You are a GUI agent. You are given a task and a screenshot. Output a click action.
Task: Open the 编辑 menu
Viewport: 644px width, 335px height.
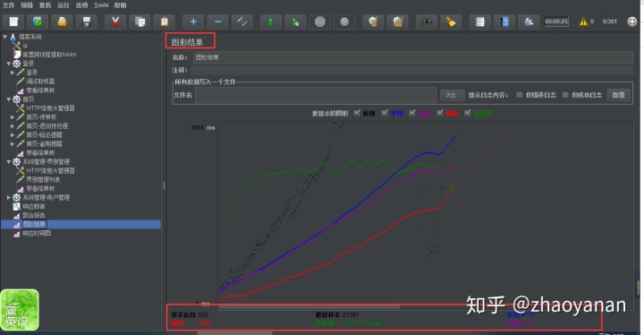click(27, 5)
